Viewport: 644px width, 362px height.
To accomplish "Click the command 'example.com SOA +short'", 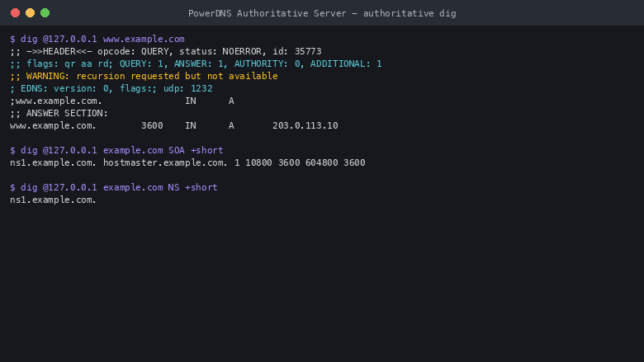I will (x=163, y=150).
